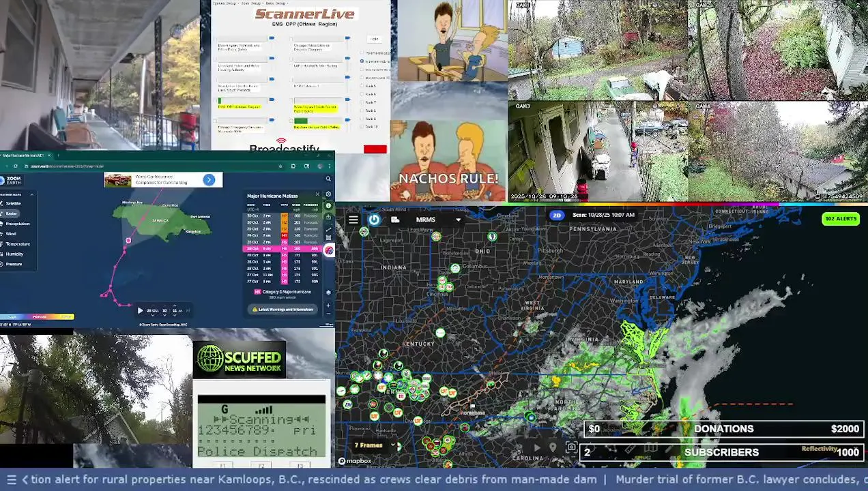Step the timeline hour down arrow
The width and height of the screenshot is (868, 491).
tap(164, 316)
